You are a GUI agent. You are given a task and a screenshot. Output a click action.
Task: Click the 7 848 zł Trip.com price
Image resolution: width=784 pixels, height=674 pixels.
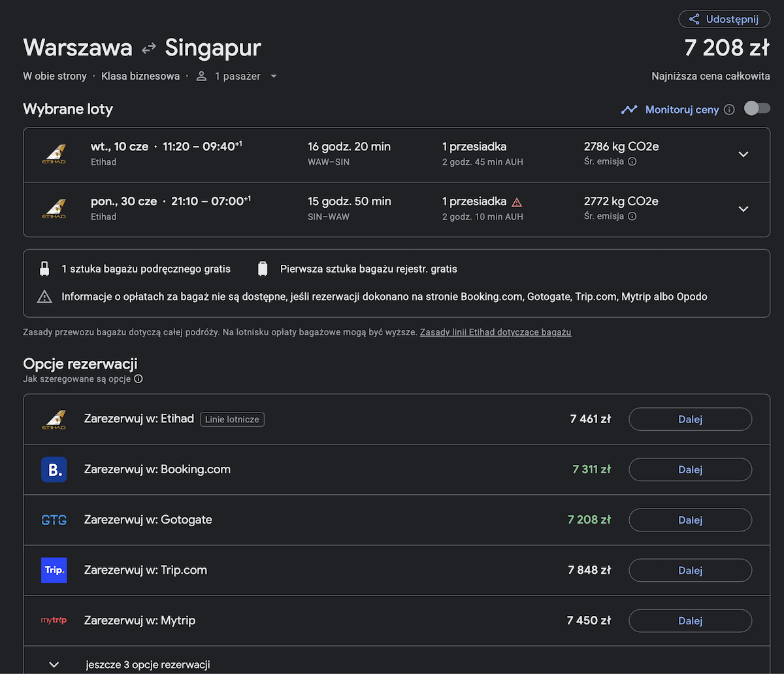click(x=589, y=570)
